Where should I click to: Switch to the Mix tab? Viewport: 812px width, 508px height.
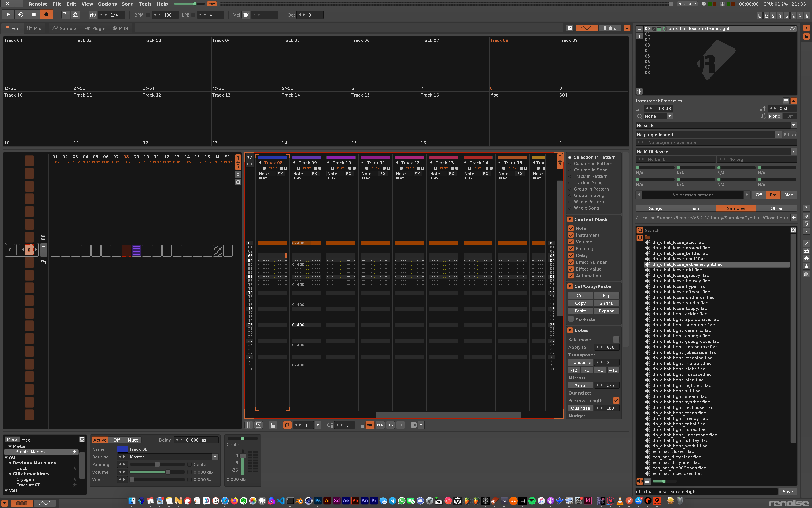point(34,28)
